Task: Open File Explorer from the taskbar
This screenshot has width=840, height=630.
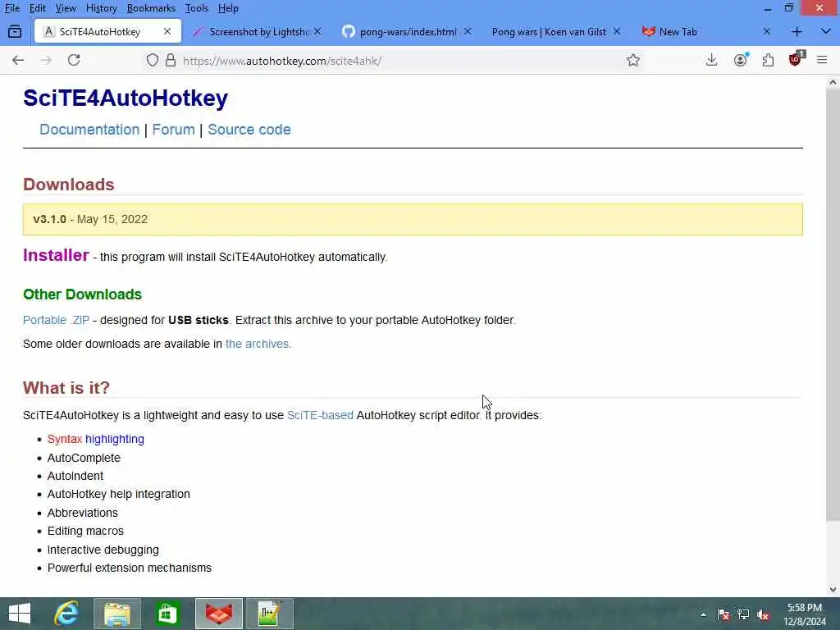Action: pos(117,614)
